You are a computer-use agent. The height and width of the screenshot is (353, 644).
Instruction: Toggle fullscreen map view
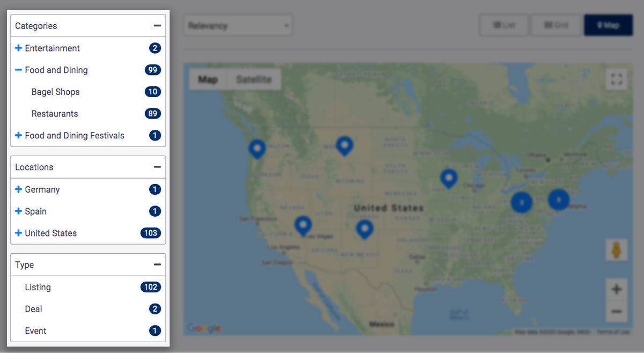(x=616, y=79)
